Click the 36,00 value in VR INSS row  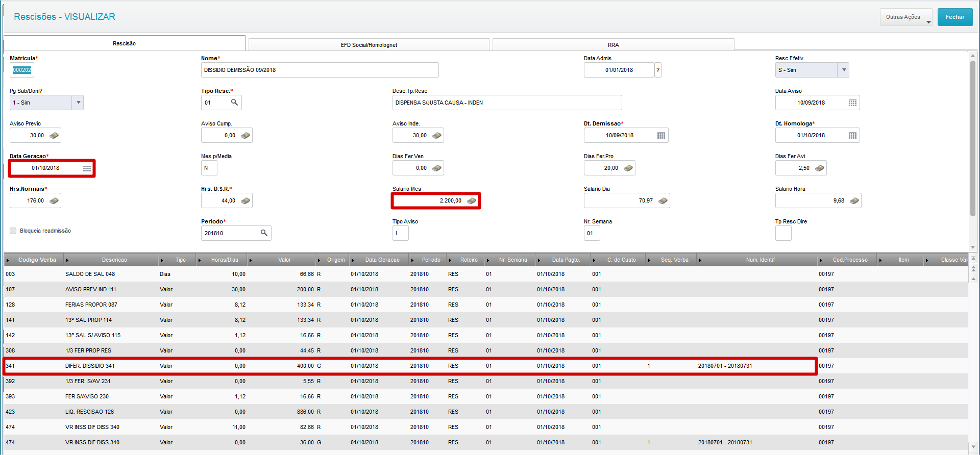pos(307,442)
